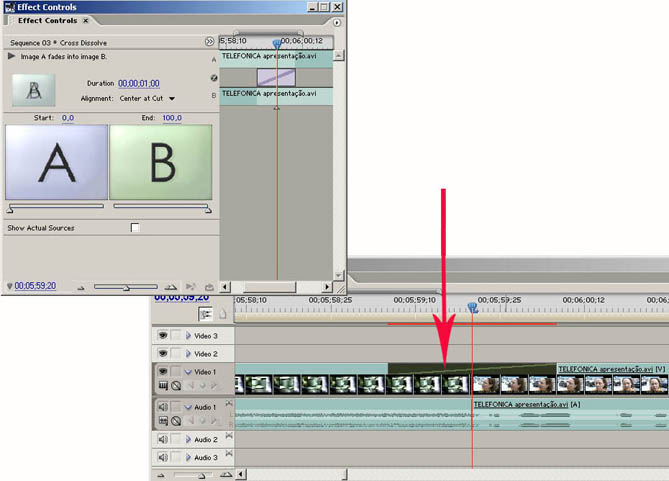
Task: Play the transition preview arrow
Action: (x=12, y=57)
